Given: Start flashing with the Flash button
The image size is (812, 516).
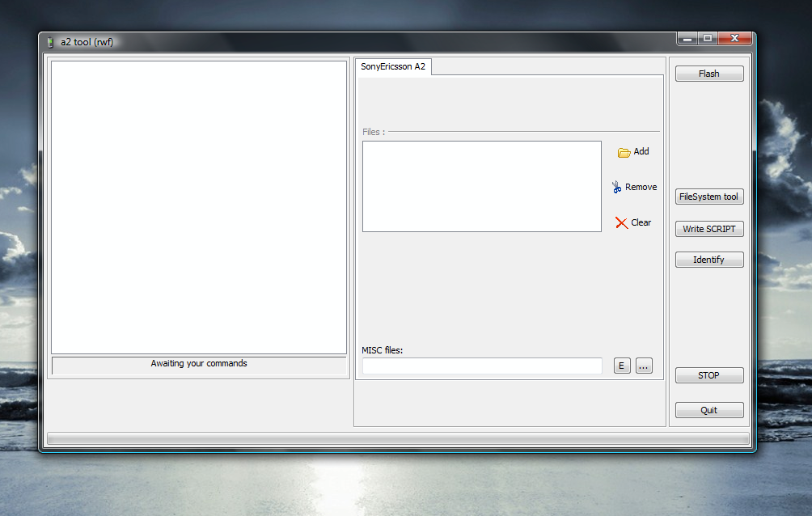Looking at the screenshot, I should (x=709, y=74).
